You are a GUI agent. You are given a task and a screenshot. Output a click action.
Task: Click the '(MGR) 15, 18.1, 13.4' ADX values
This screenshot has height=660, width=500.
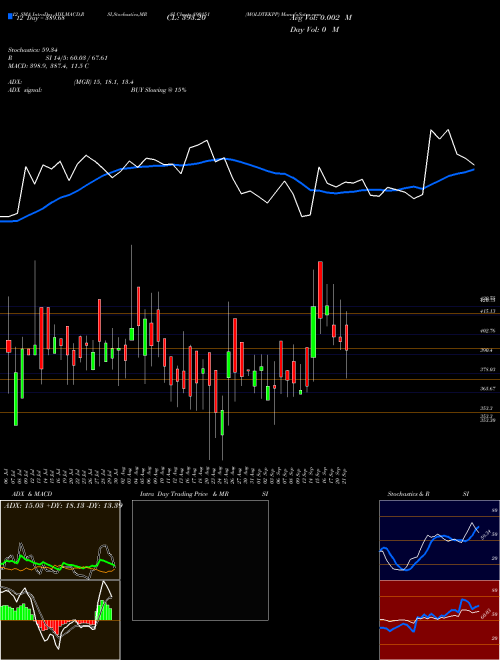click(104, 82)
